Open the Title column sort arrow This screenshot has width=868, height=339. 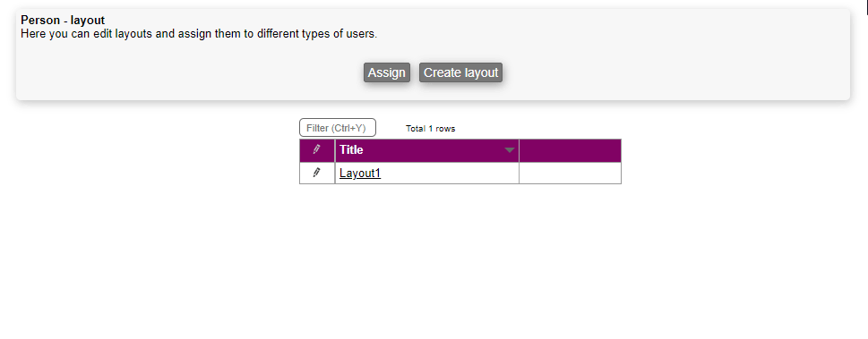pyautogui.click(x=510, y=150)
